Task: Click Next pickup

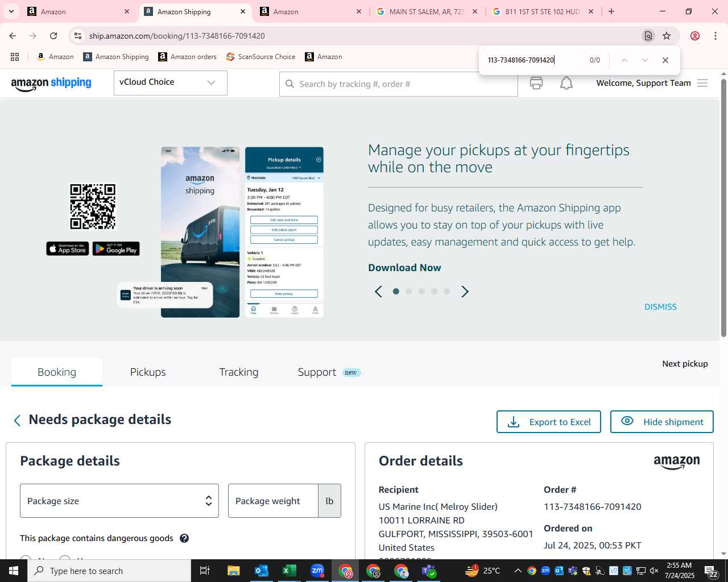Action: pos(685,364)
